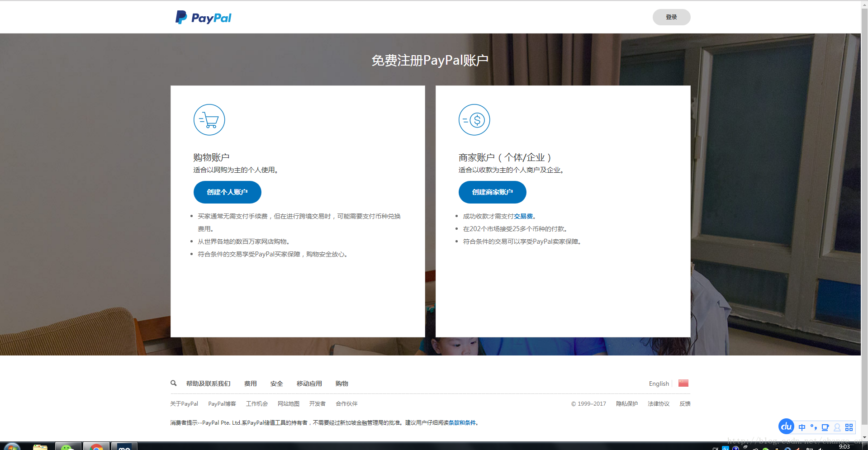This screenshot has width=868, height=450.
Task: Click the Chrome taskbar icon
Action: [96, 446]
